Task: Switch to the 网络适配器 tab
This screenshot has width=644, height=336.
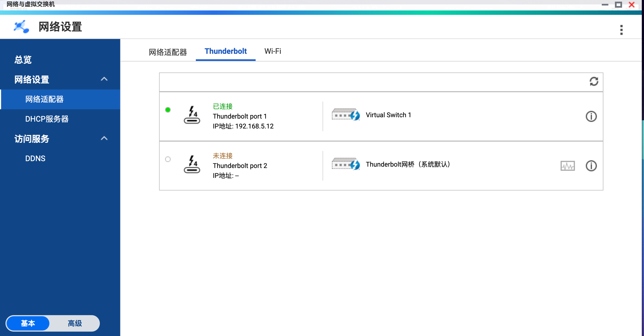Action: [x=168, y=52]
